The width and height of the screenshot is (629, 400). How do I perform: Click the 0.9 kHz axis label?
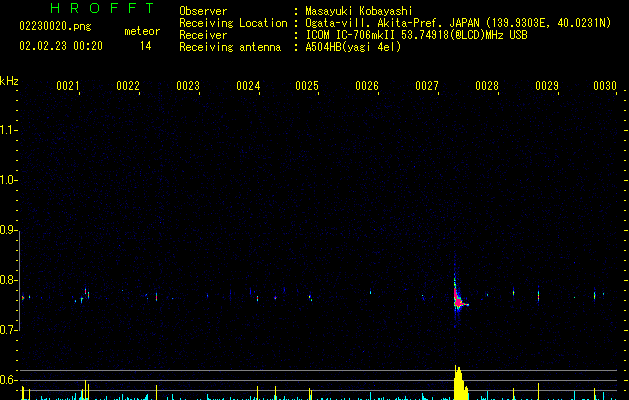click(8, 230)
